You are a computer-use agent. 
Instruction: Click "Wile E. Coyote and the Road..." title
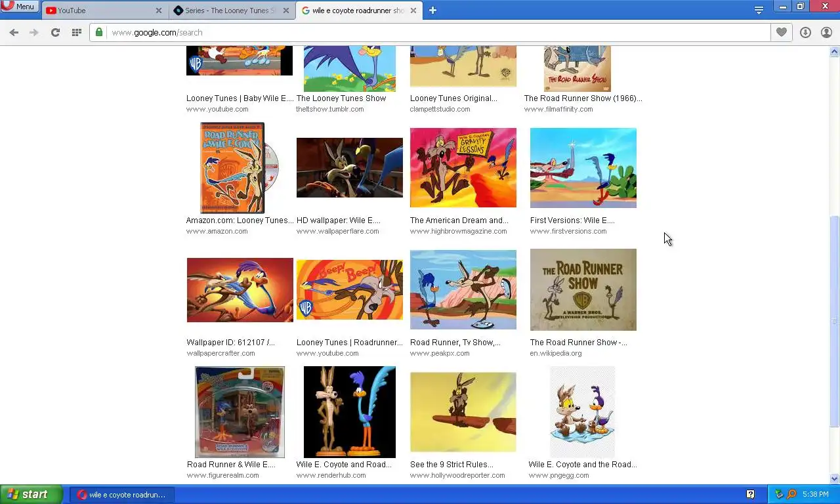(583, 465)
